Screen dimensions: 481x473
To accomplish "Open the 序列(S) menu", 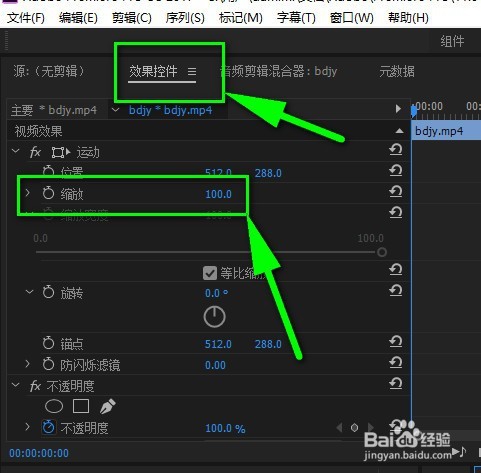I will click(185, 18).
